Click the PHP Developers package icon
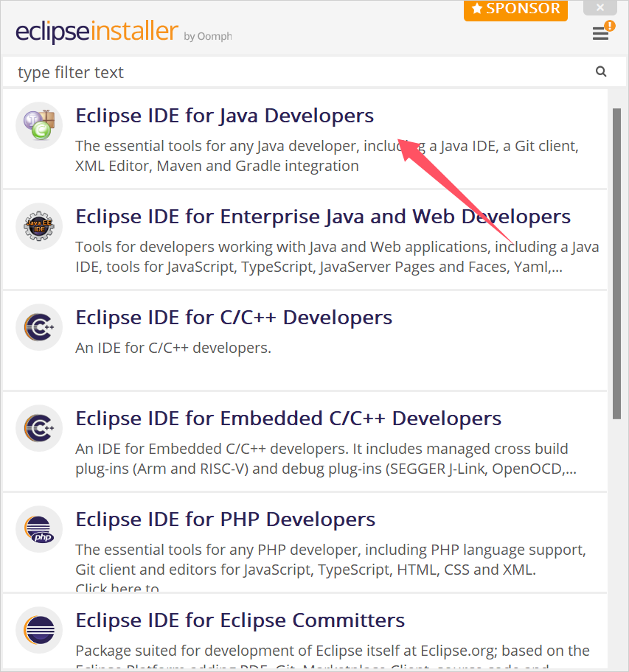This screenshot has width=629, height=672. pyautogui.click(x=39, y=529)
